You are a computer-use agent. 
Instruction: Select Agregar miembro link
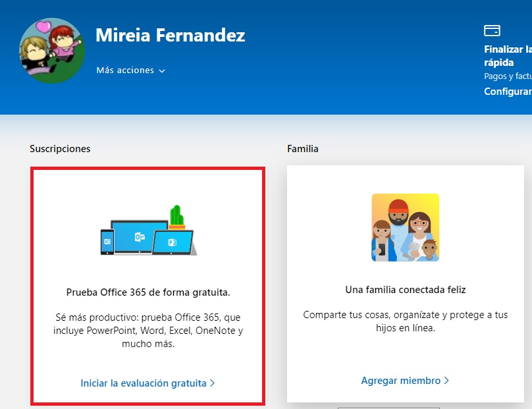pyautogui.click(x=401, y=381)
